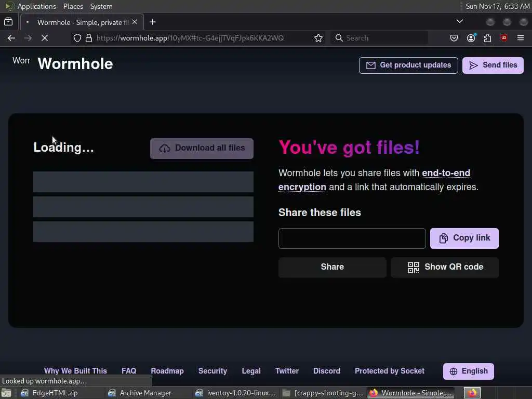The image size is (532, 399).
Task: Click the Loading… heading text
Action: 63,147
